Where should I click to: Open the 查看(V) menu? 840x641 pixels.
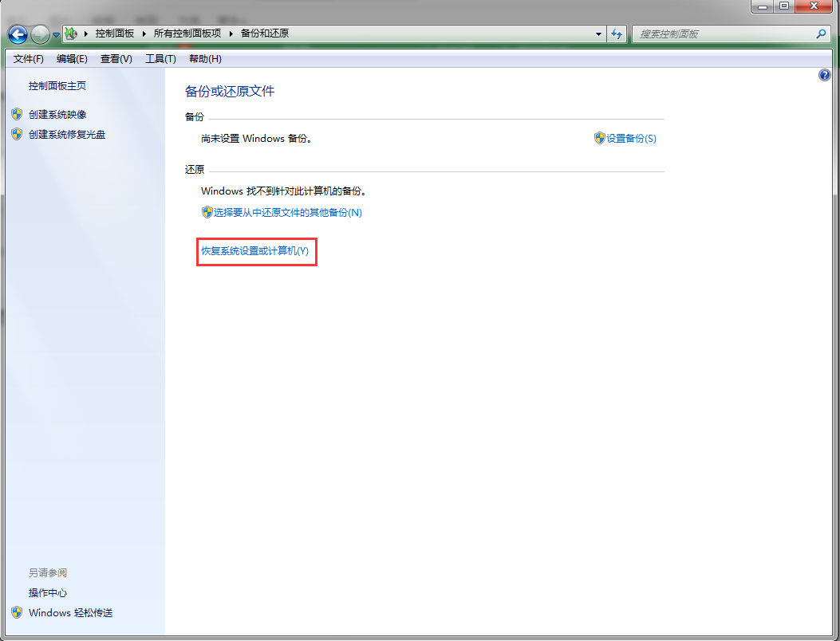116,59
